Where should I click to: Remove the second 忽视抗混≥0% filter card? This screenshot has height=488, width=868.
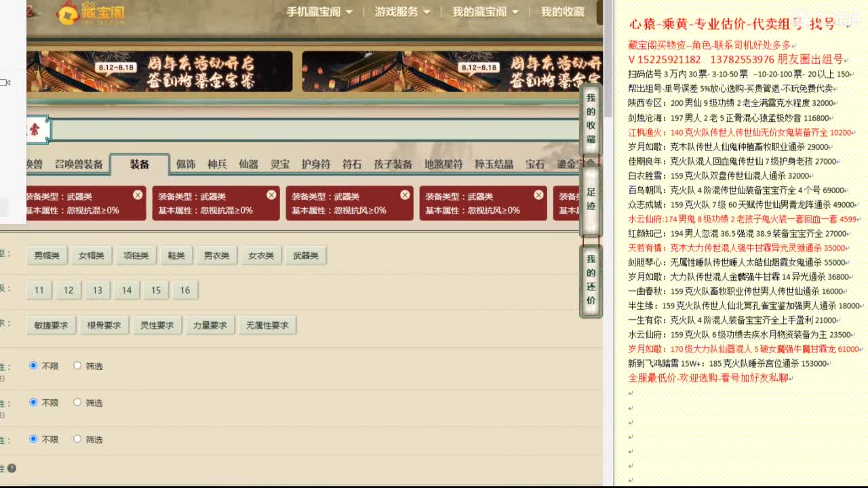click(271, 195)
